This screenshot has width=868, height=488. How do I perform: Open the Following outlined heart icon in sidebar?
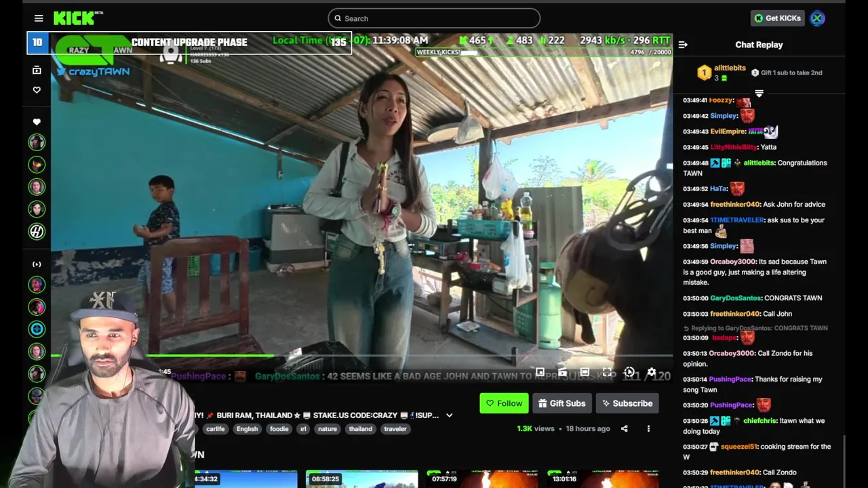pos(37,89)
